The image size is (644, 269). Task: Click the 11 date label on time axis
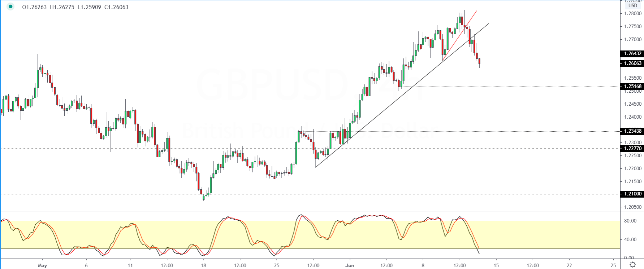pyautogui.click(x=130, y=266)
